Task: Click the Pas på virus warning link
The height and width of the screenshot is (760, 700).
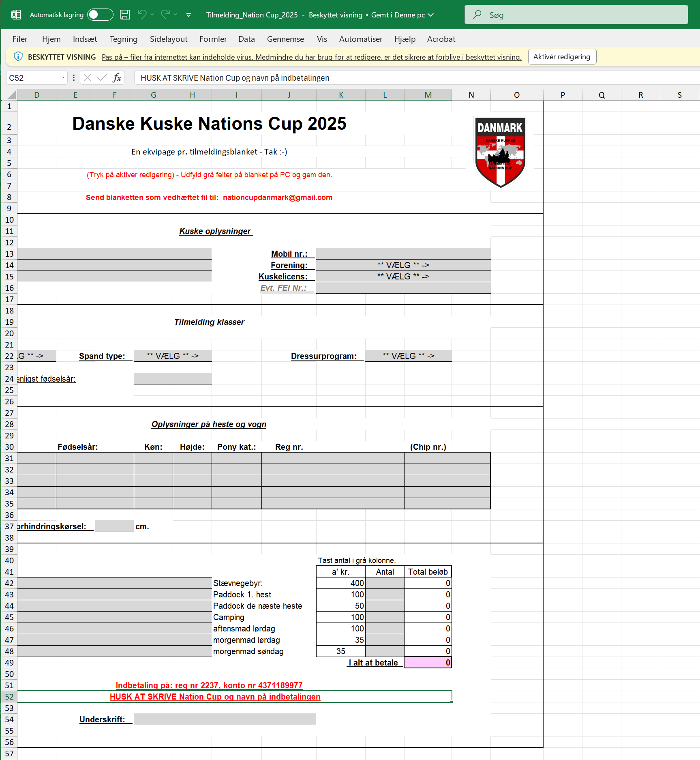Action: coord(311,57)
